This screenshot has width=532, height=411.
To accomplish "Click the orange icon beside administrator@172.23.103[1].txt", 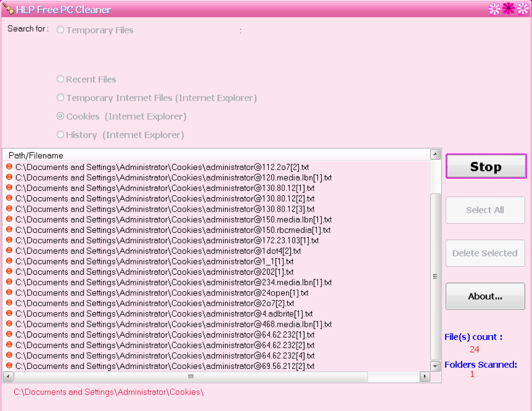I will tap(9, 240).
